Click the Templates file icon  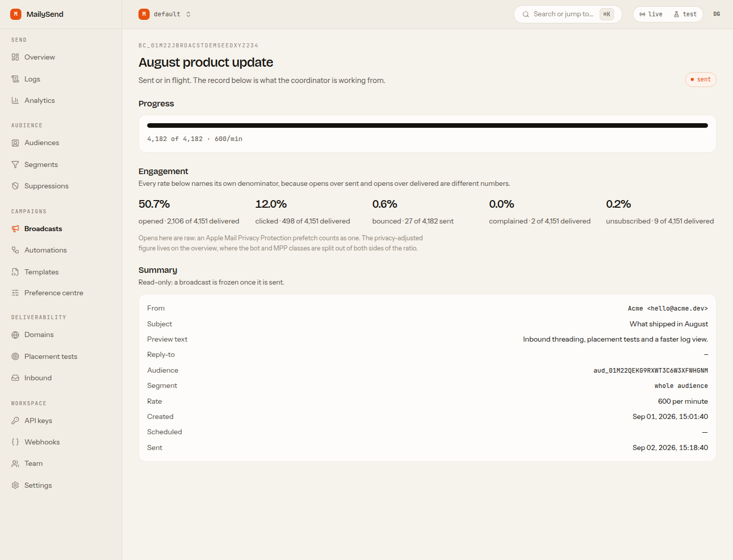15,272
